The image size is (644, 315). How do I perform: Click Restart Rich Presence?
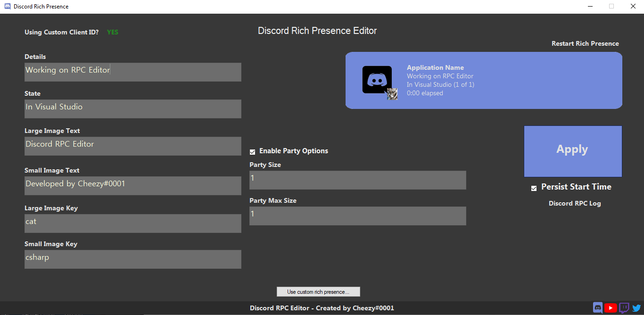click(585, 43)
